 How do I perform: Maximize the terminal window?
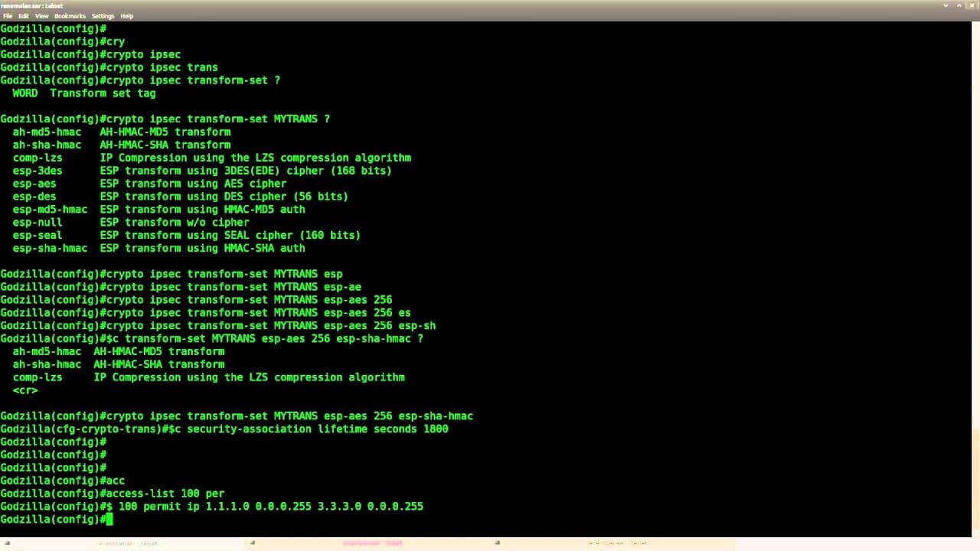(960, 5)
